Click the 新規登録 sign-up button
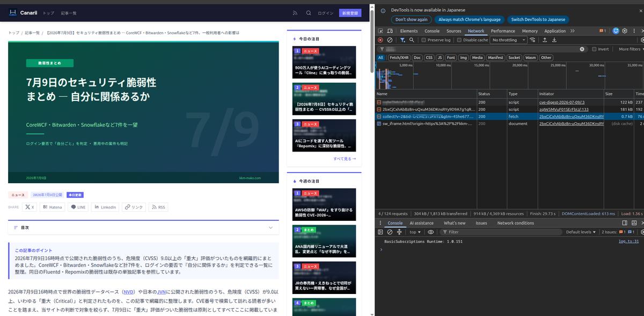 [x=350, y=13]
